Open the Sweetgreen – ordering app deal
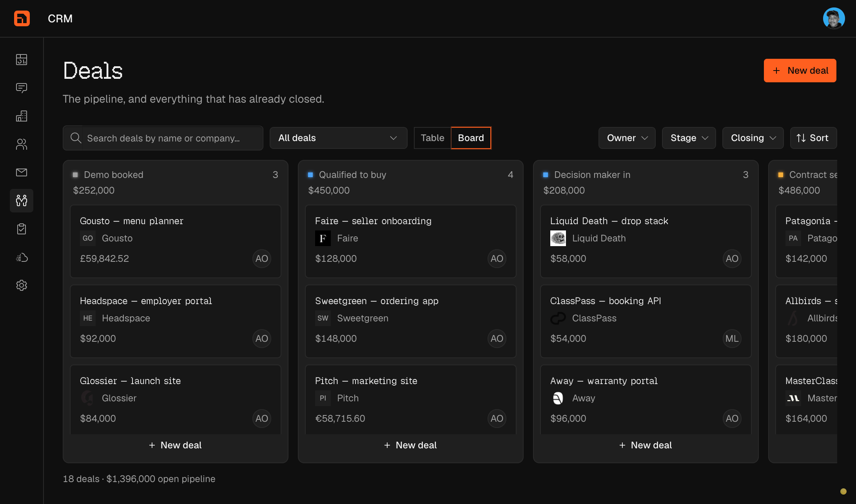This screenshot has height=504, width=856. pyautogui.click(x=411, y=321)
